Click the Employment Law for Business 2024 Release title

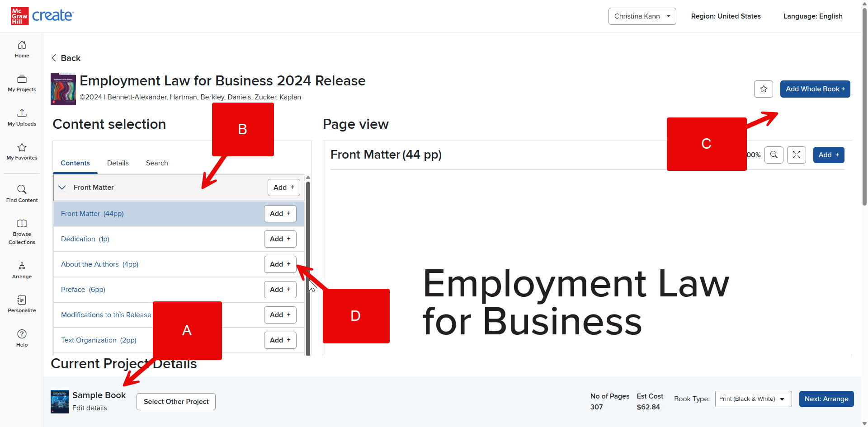click(222, 81)
